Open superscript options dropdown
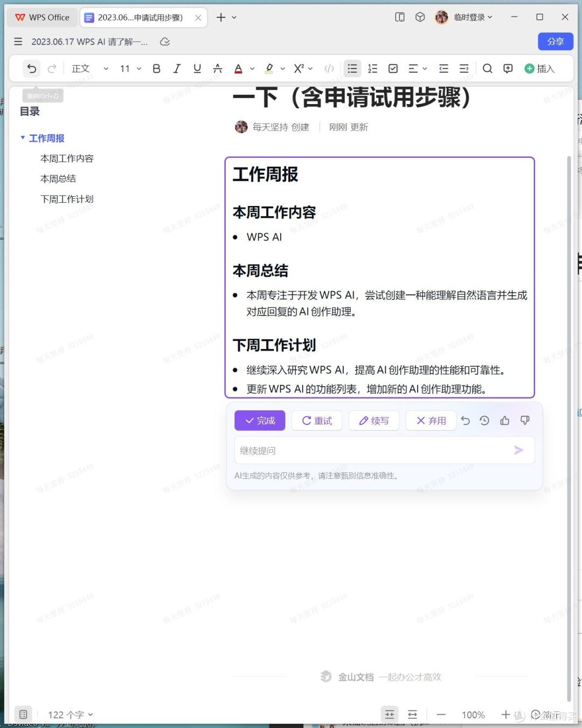 pyautogui.click(x=310, y=69)
